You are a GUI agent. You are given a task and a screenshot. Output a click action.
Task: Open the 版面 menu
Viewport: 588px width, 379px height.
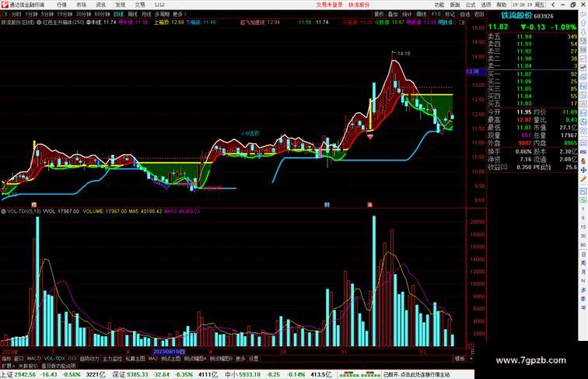click(455, 5)
